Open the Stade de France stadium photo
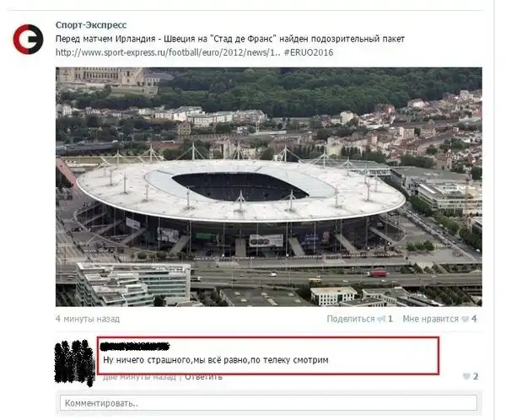This screenshot has height=420, width=506. 269,186
